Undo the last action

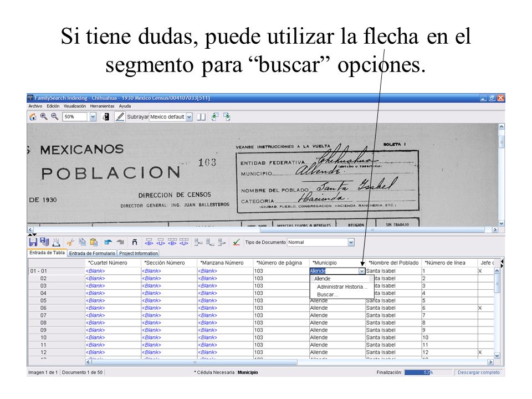pos(108,242)
